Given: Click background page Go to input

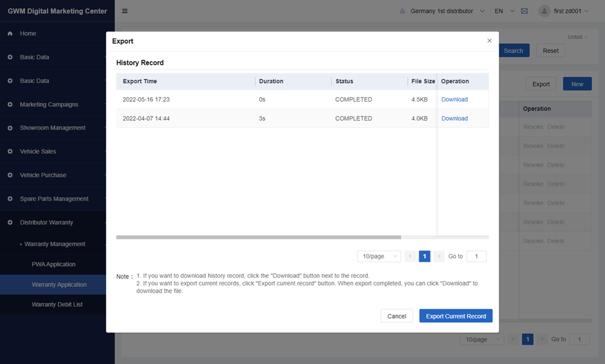Looking at the screenshot, I should coord(579,340).
